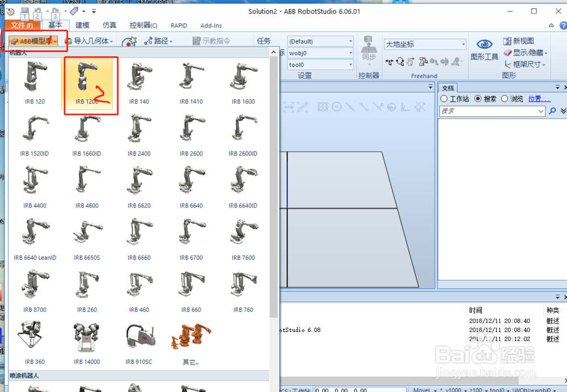Viewport: 567px width, 392px height.
Task: Switch to the 建模 modeling tab
Action: click(82, 25)
